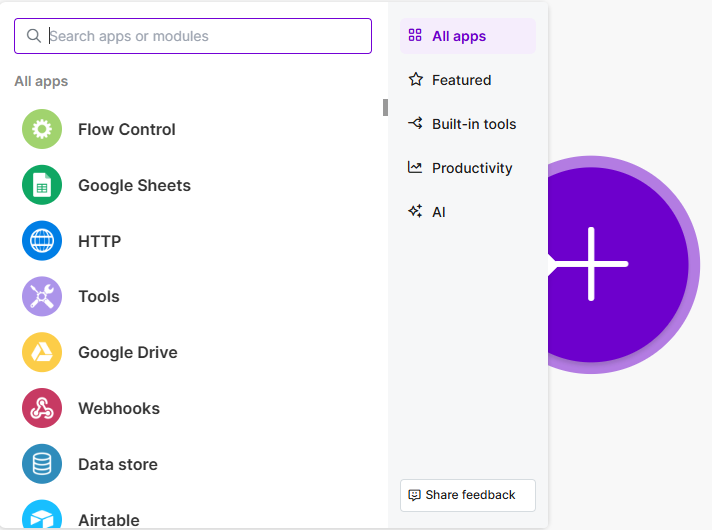Choose the Webhooks app icon
Screen dimensions: 712x530
(x=42, y=408)
